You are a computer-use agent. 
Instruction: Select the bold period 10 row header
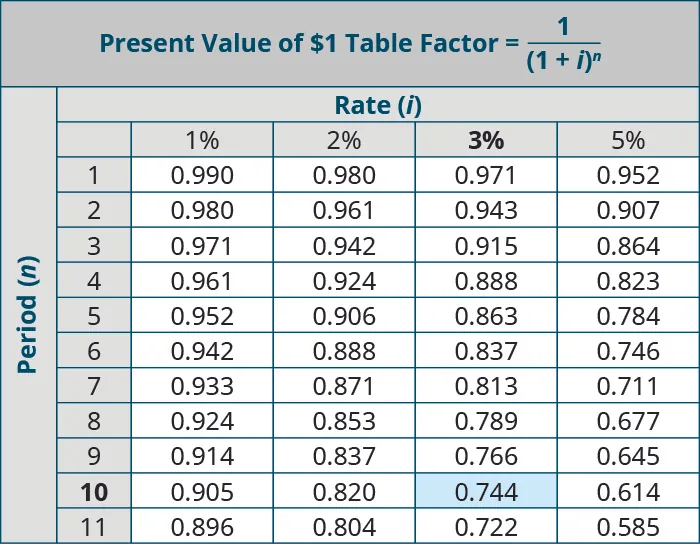coord(94,492)
